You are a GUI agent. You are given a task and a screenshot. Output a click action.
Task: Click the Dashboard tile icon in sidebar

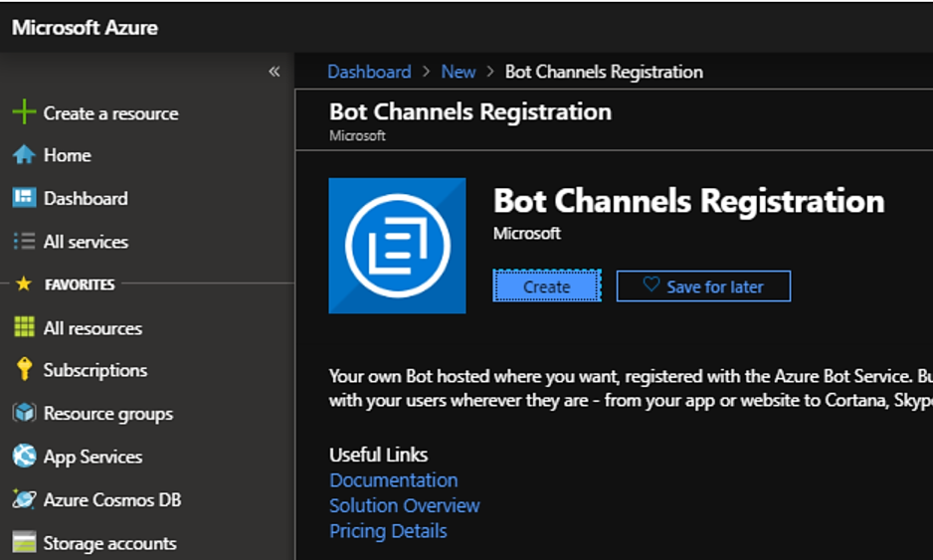[x=24, y=198]
